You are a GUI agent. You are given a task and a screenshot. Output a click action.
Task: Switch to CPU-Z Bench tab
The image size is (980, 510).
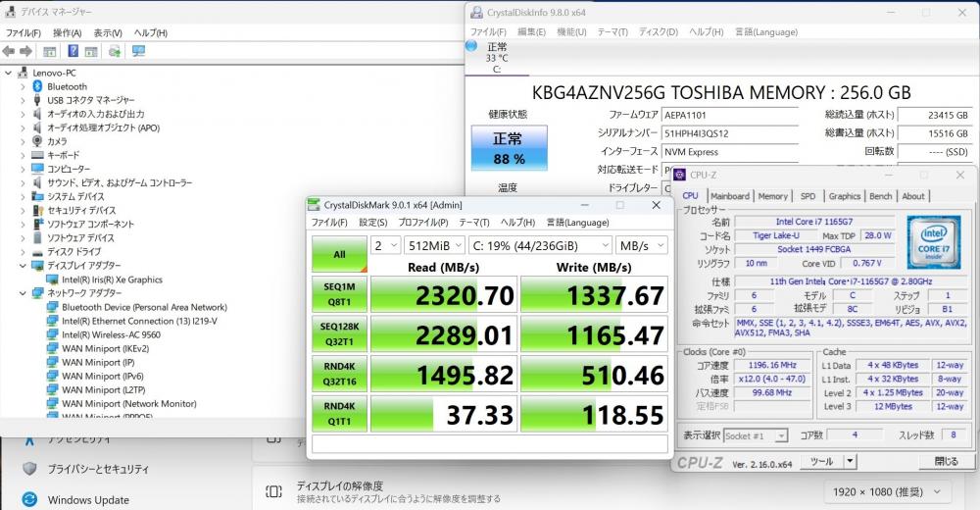[881, 196]
